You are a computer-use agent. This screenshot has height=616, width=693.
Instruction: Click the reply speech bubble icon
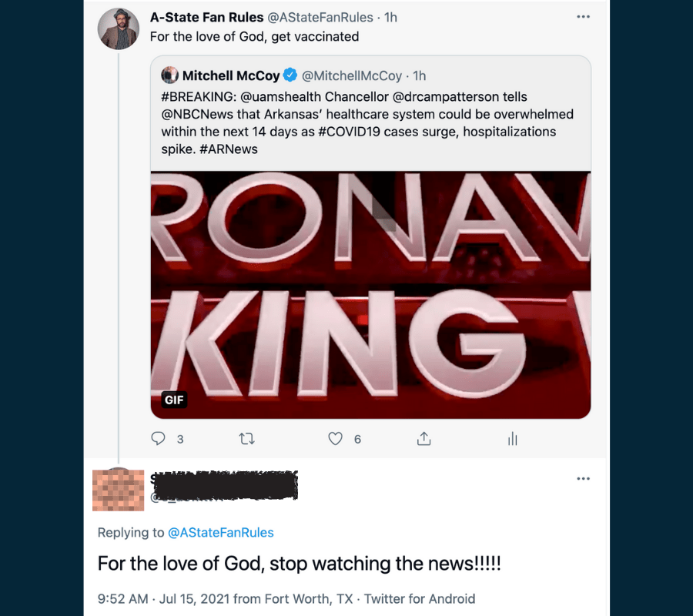[x=158, y=439]
